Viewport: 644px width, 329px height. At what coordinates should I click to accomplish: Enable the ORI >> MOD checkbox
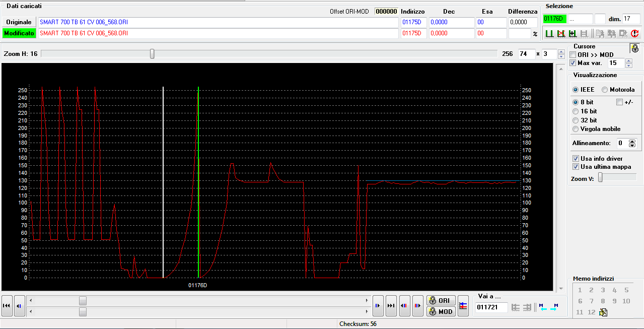(573, 54)
